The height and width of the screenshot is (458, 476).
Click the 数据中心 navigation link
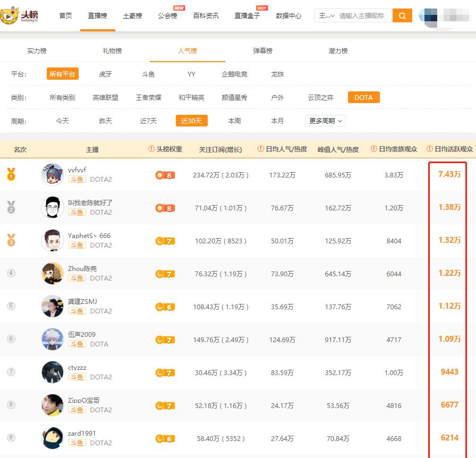tap(288, 16)
